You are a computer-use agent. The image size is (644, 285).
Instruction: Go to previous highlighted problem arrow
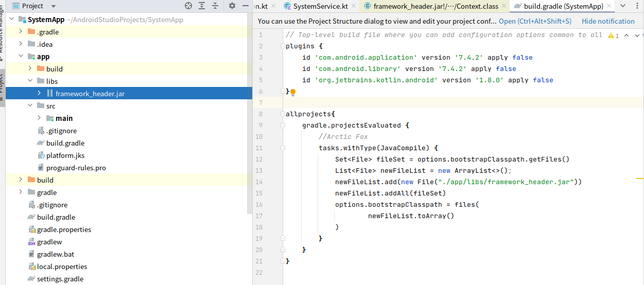(x=626, y=35)
